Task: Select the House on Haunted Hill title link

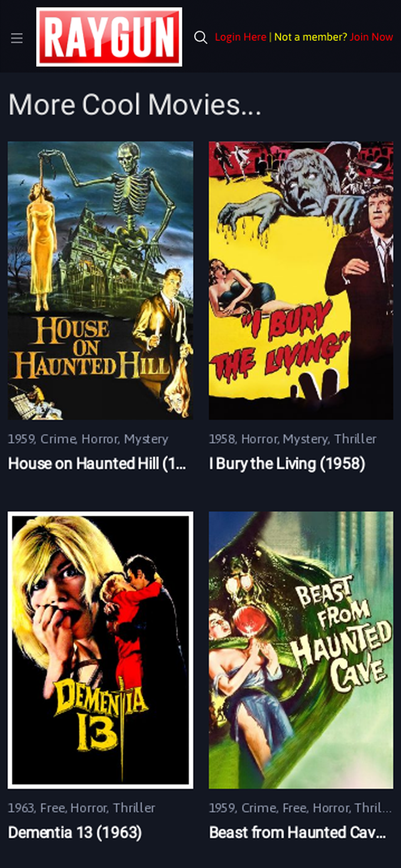Action: (97, 464)
